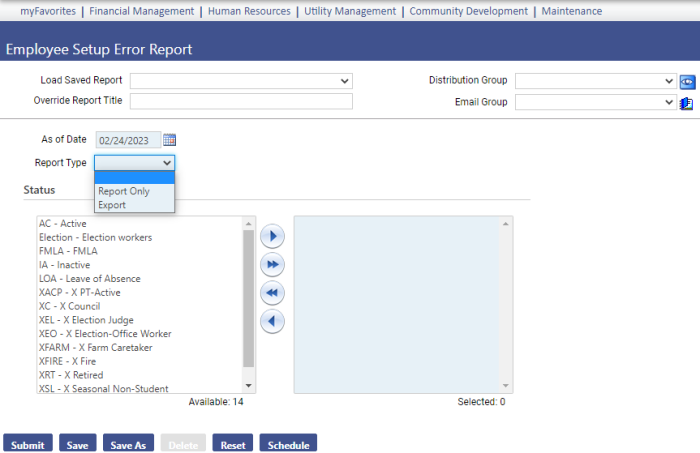Click the Distribution Group view icon
This screenshot has height=453, width=700.
[x=687, y=81]
